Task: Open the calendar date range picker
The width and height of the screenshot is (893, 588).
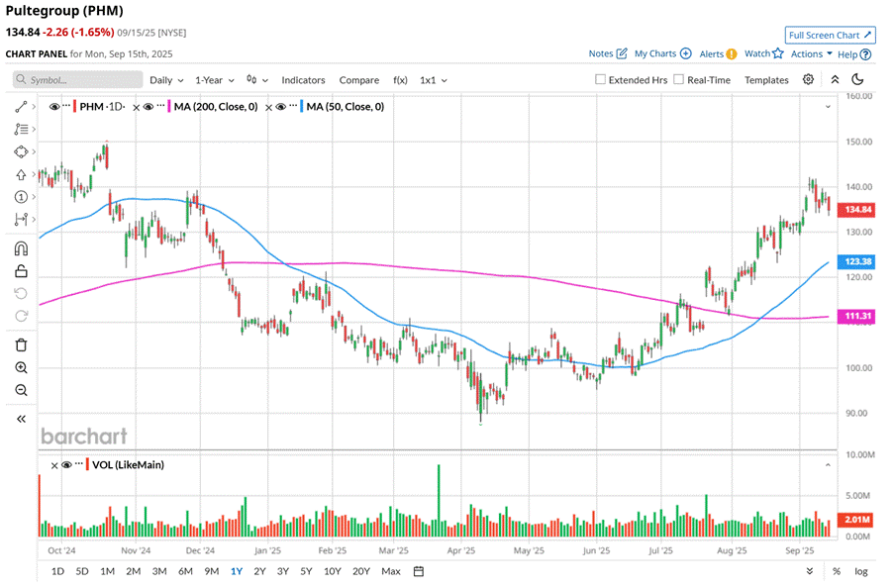Action: 419,571
